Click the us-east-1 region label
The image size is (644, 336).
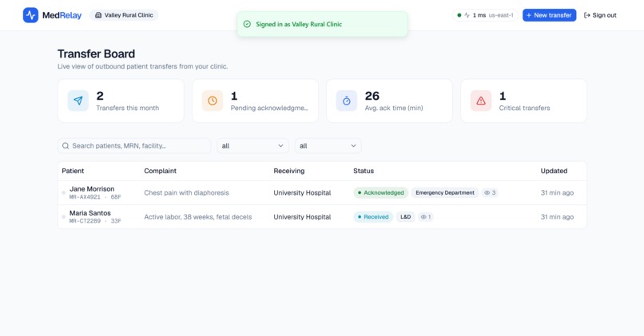click(501, 15)
